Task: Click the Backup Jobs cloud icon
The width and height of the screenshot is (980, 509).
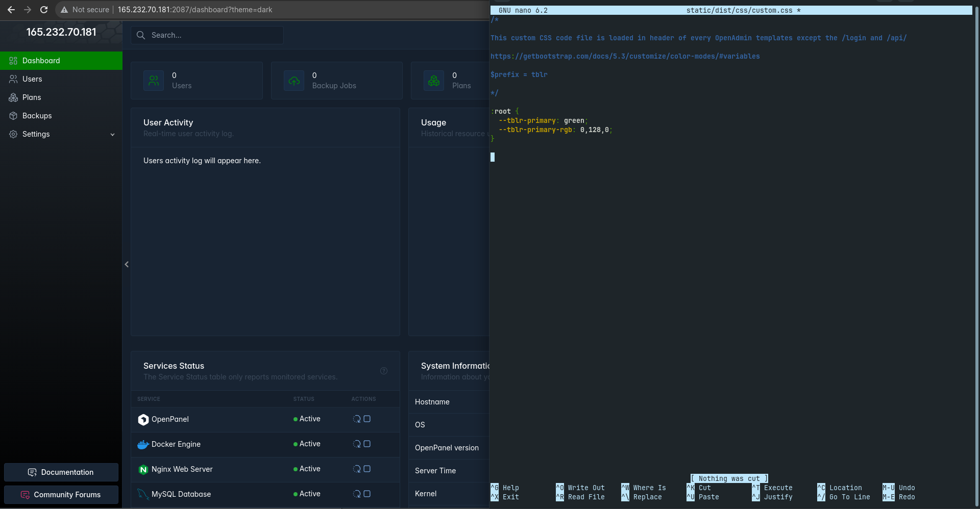Action: coord(294,81)
